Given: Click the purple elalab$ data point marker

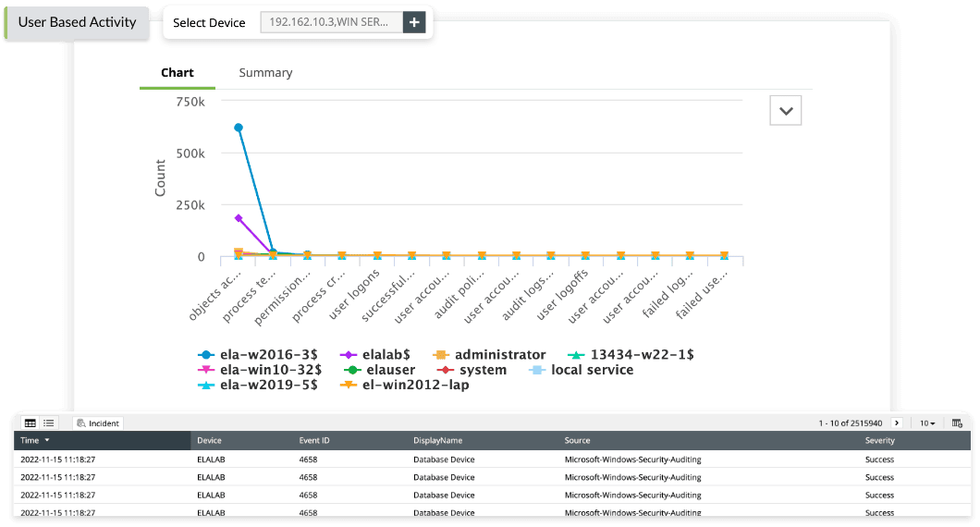Looking at the screenshot, I should tap(239, 218).
